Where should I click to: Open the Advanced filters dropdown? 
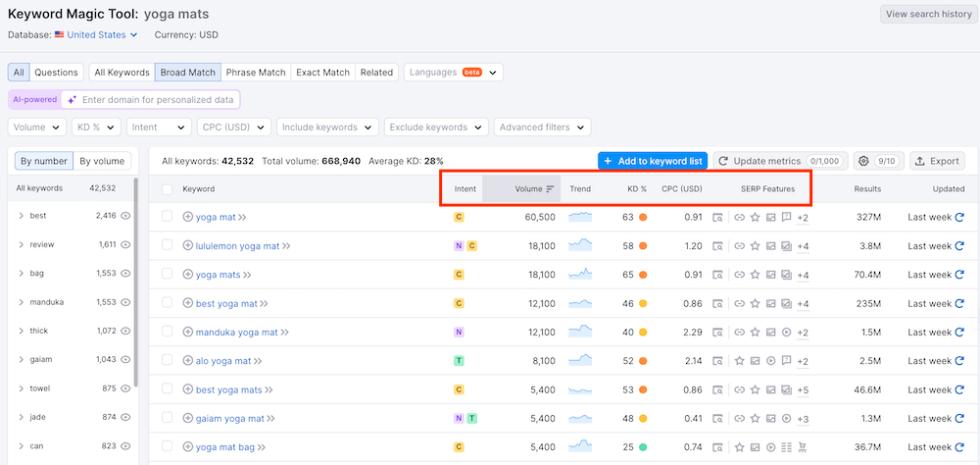tap(542, 128)
